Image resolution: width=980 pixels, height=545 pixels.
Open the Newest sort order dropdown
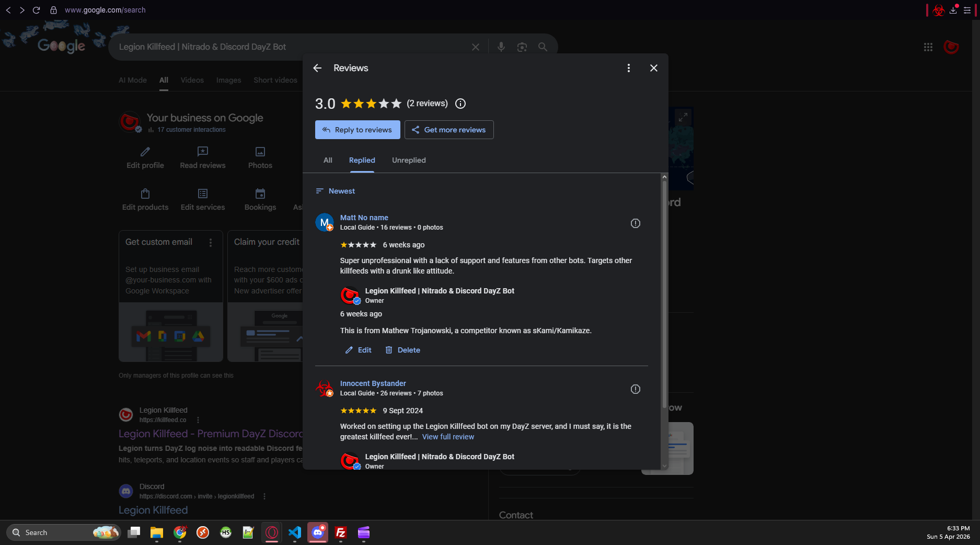pos(336,191)
